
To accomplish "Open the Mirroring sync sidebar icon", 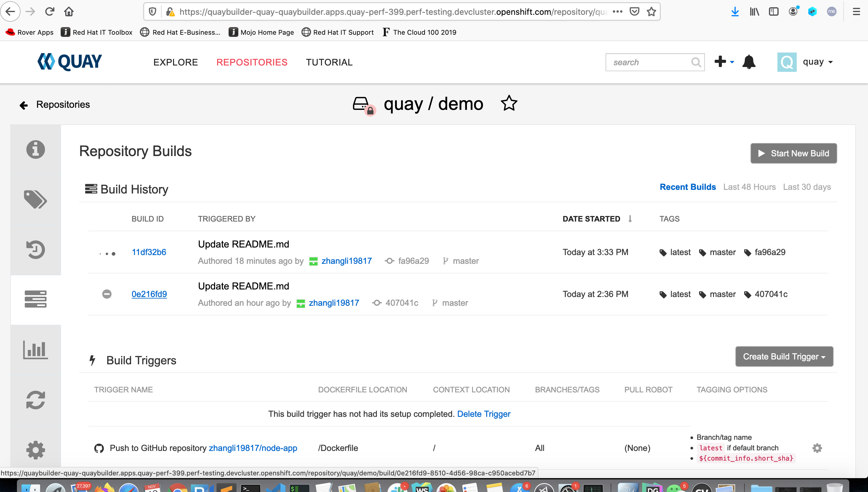I will pos(36,400).
